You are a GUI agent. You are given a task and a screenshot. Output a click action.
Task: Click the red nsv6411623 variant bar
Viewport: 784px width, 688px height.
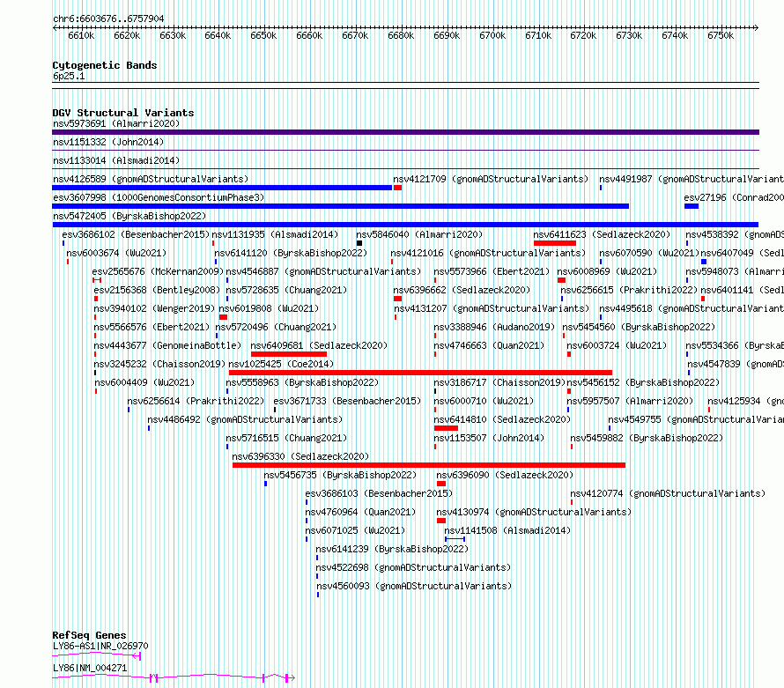click(555, 243)
